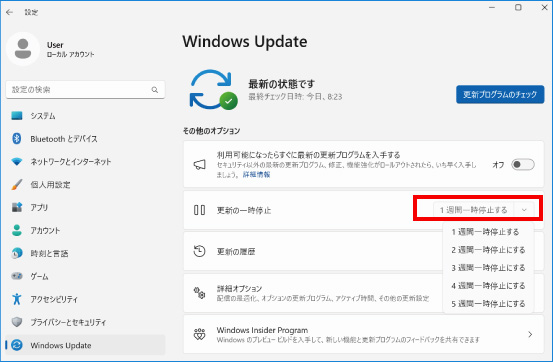The image size is (553, 362).
Task: Select 2 週間一時停止にする option
Action: [488, 250]
